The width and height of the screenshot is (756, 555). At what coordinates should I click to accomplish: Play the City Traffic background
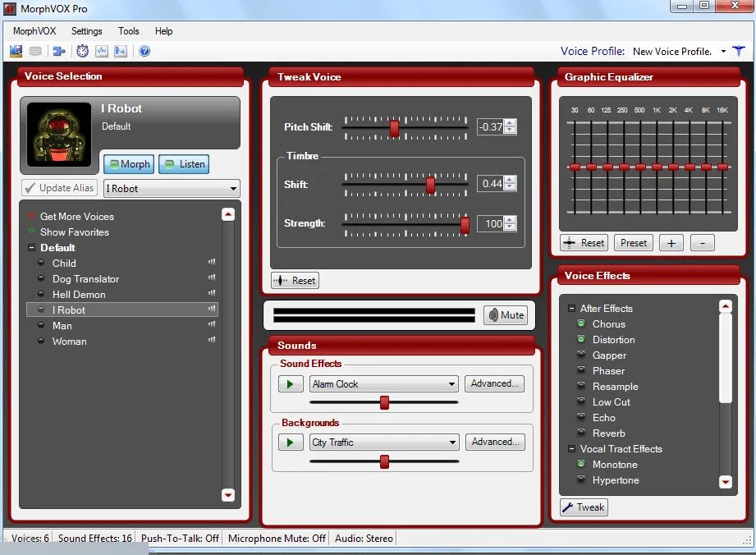click(x=291, y=443)
